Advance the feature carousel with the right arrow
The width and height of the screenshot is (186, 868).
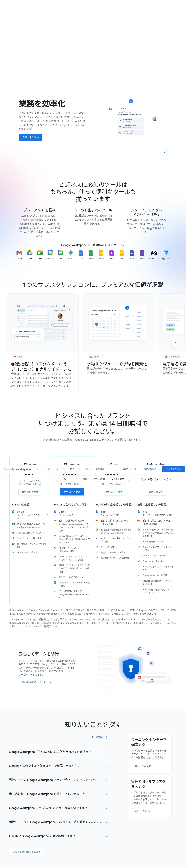175,343
